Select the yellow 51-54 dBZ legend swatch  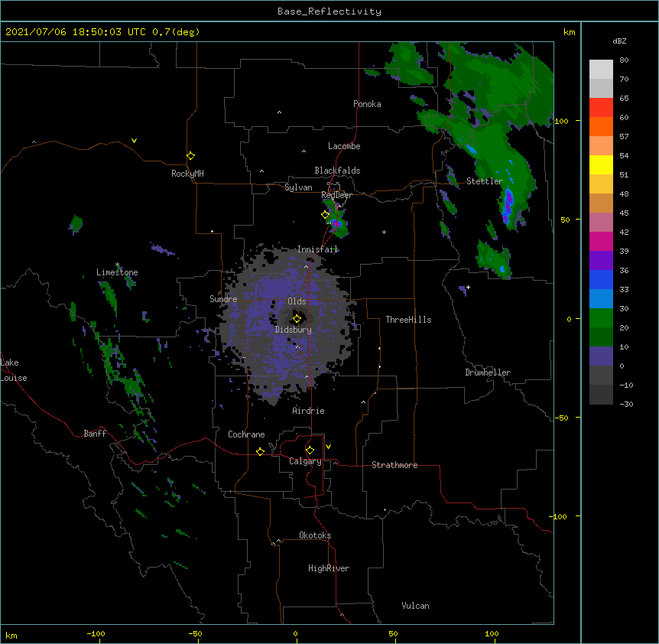[x=601, y=164]
